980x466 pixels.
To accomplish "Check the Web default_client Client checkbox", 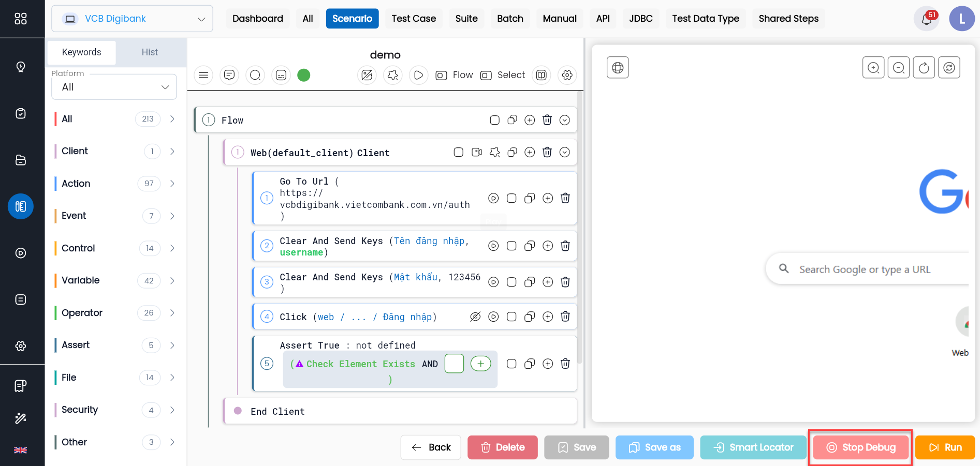I will click(x=458, y=152).
